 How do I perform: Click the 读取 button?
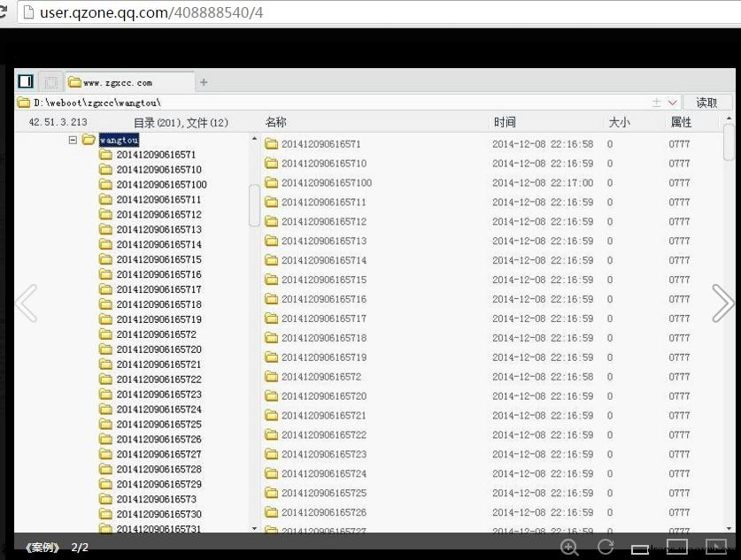point(707,103)
